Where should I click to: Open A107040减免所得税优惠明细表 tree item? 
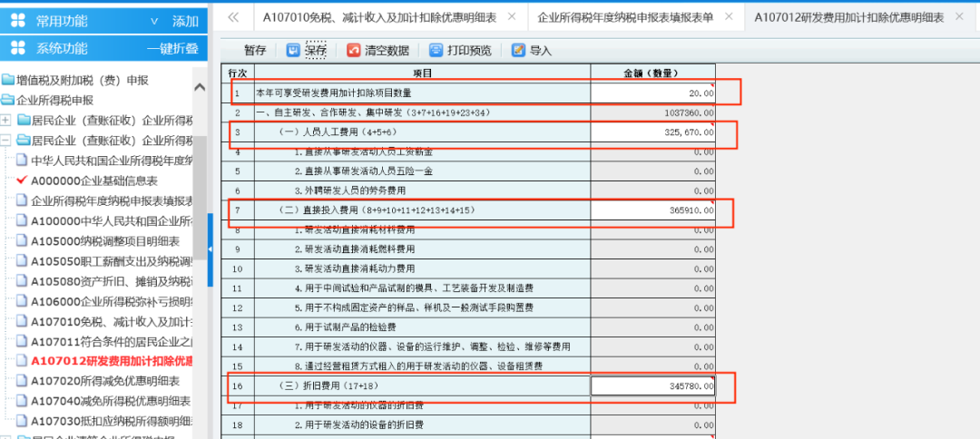(111, 401)
